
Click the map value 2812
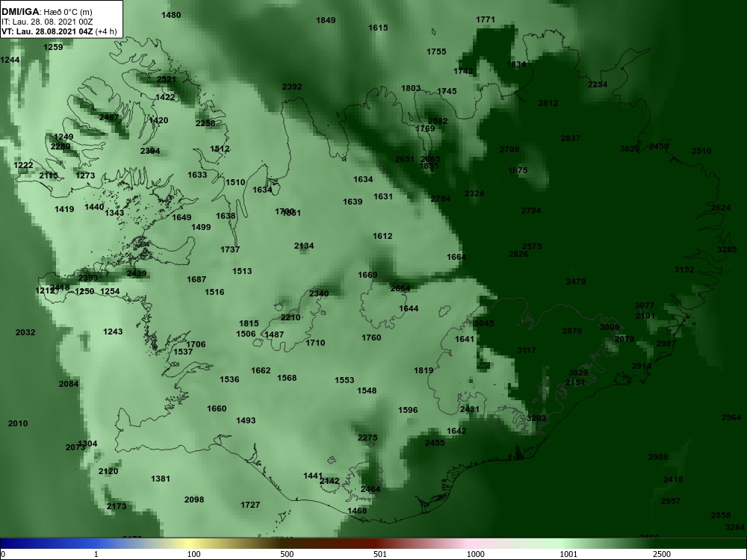coord(548,103)
